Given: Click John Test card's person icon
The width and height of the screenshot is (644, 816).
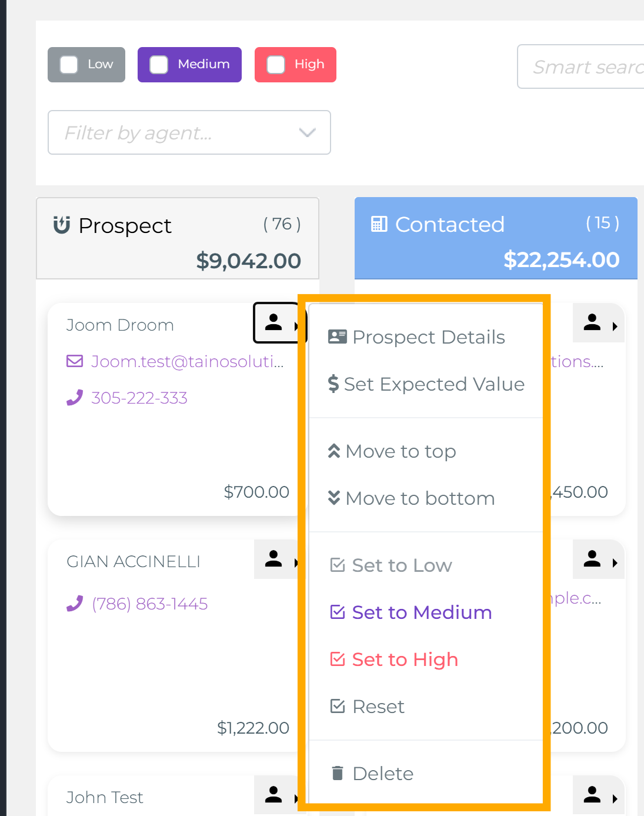Looking at the screenshot, I should tap(273, 795).
